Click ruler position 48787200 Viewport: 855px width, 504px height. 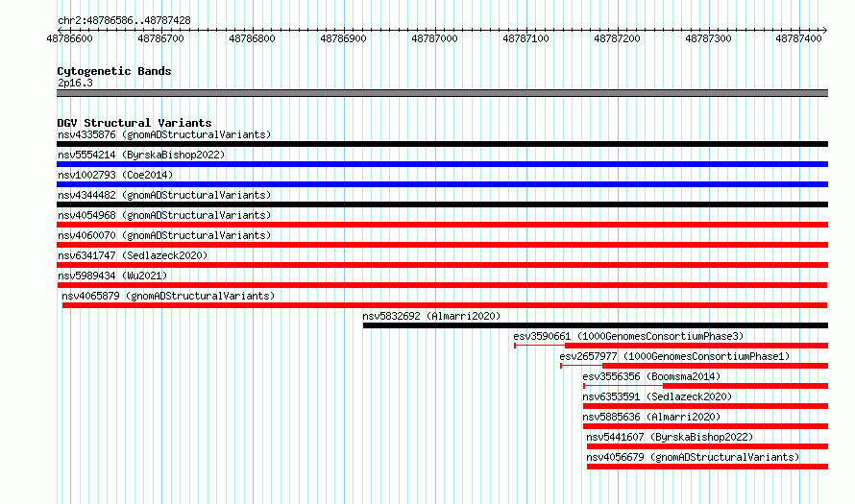pos(617,38)
